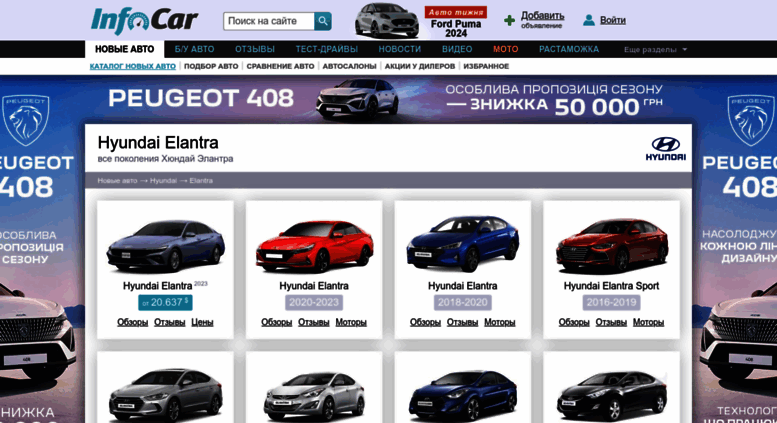Open Моторы for Elantra Sport
777x423 pixels.
(648, 322)
